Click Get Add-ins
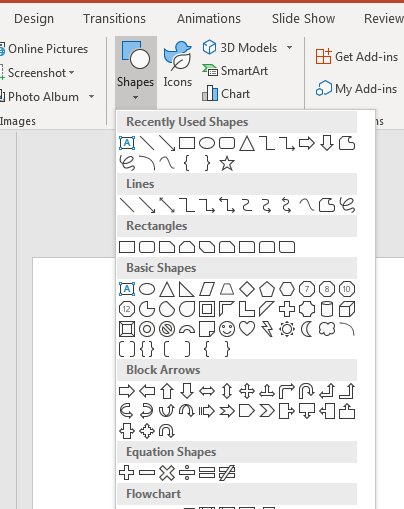The image size is (404, 509). coord(356,57)
